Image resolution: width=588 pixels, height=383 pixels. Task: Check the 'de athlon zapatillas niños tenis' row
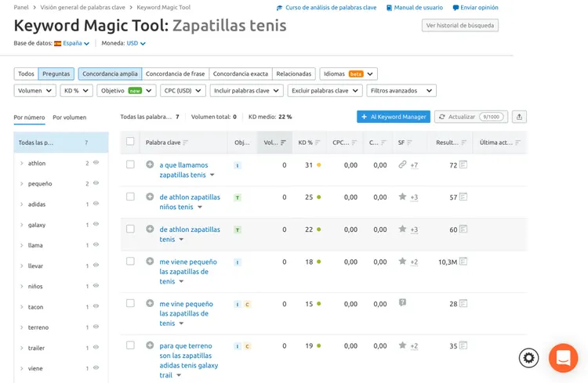[x=130, y=197]
